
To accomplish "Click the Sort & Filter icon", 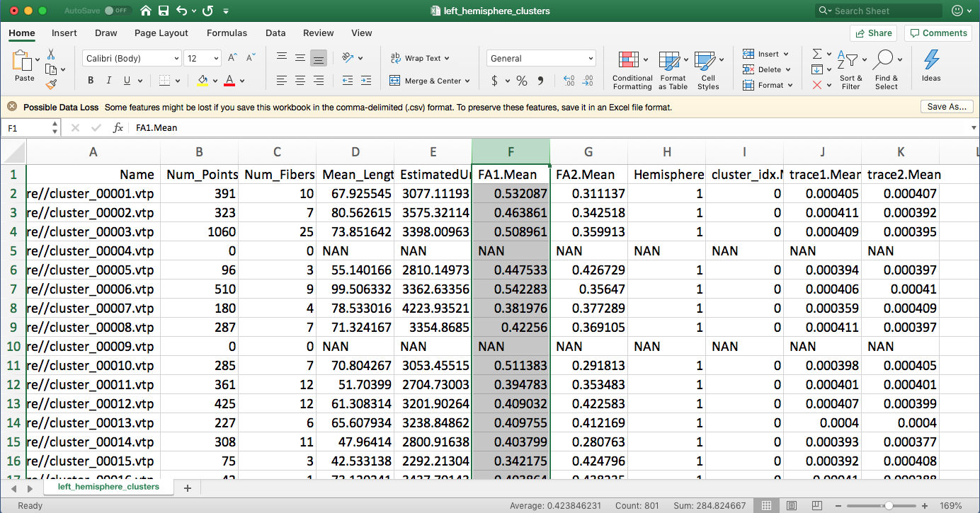I will click(x=850, y=70).
